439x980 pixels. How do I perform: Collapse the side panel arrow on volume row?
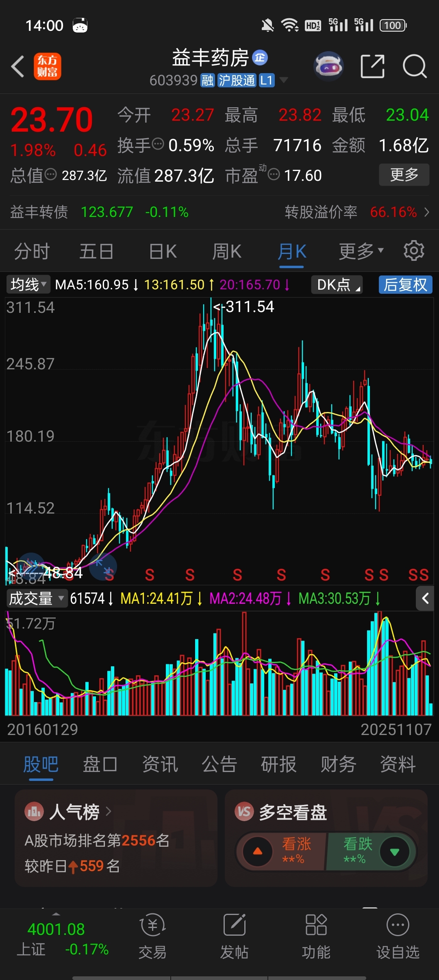pyautogui.click(x=425, y=598)
